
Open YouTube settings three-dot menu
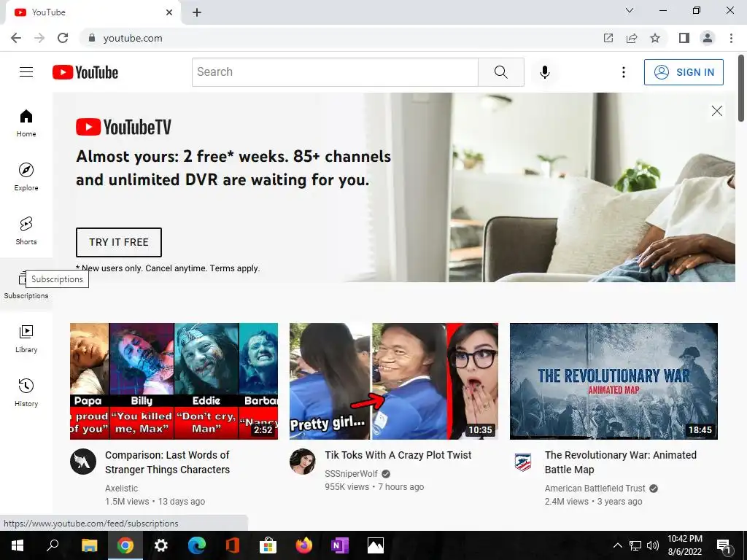tap(623, 72)
